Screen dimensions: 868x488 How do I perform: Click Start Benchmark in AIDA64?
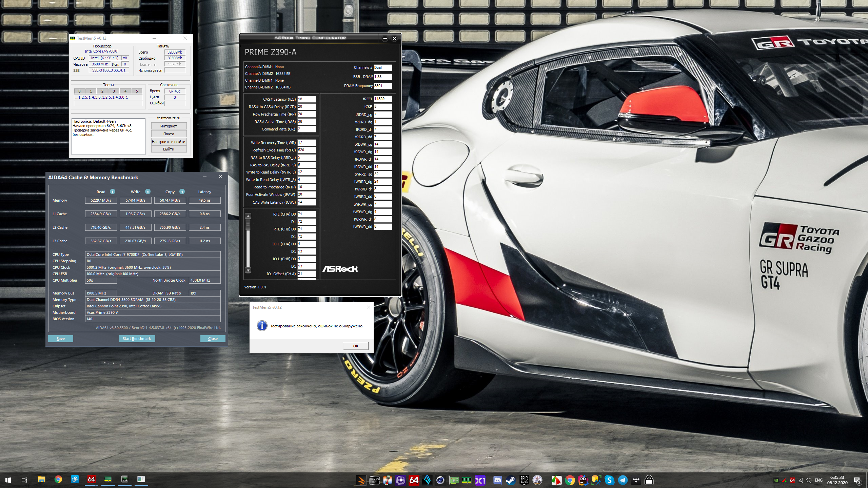pyautogui.click(x=137, y=339)
